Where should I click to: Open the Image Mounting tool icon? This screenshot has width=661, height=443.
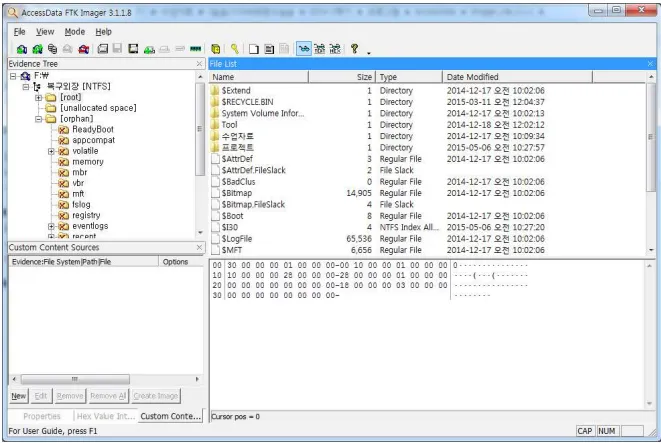point(52,49)
